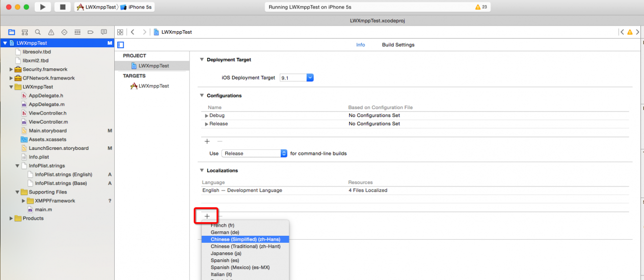Open ViewController.m file
Image resolution: width=644 pixels, height=280 pixels.
(48, 122)
